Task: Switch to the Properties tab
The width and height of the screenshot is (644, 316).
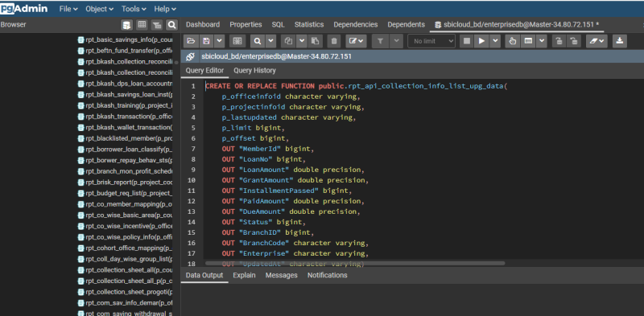Action: 246,25
